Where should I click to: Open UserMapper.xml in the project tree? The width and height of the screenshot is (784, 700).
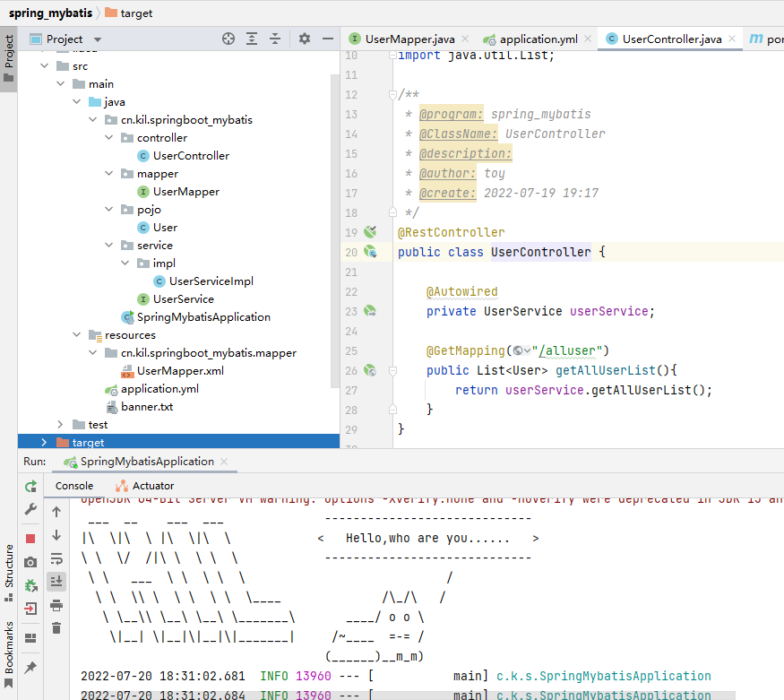click(180, 371)
